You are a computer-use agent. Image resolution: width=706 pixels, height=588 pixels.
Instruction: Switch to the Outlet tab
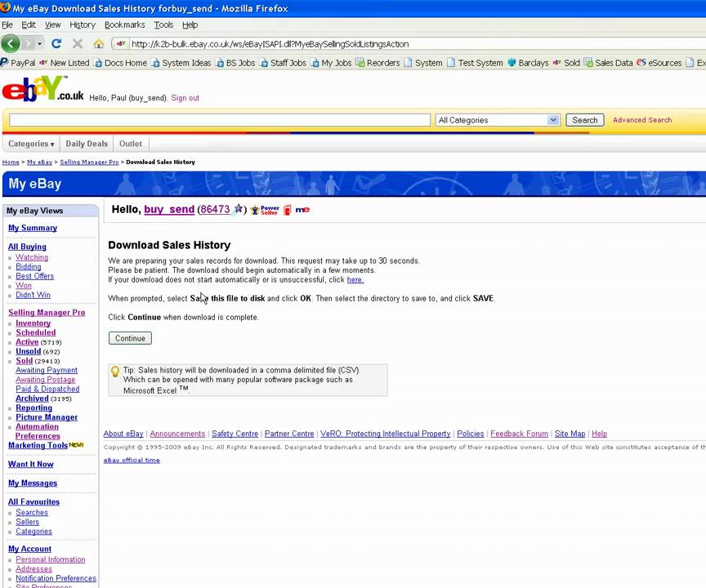coord(131,144)
